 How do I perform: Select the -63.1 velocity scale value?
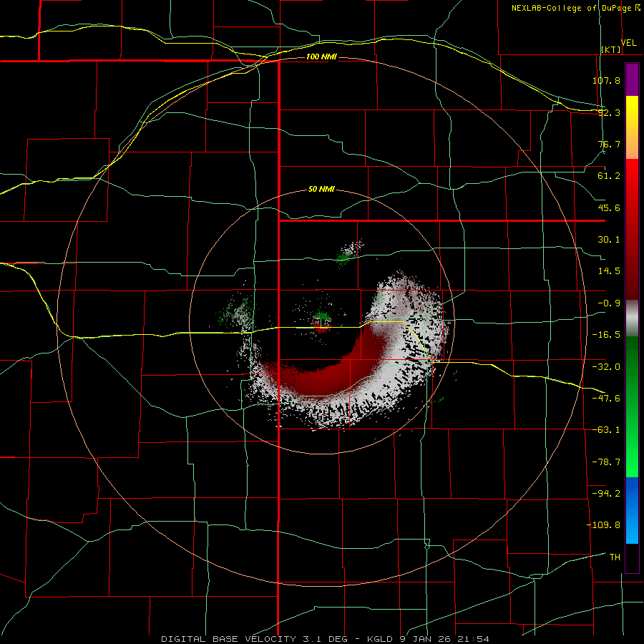point(606,430)
